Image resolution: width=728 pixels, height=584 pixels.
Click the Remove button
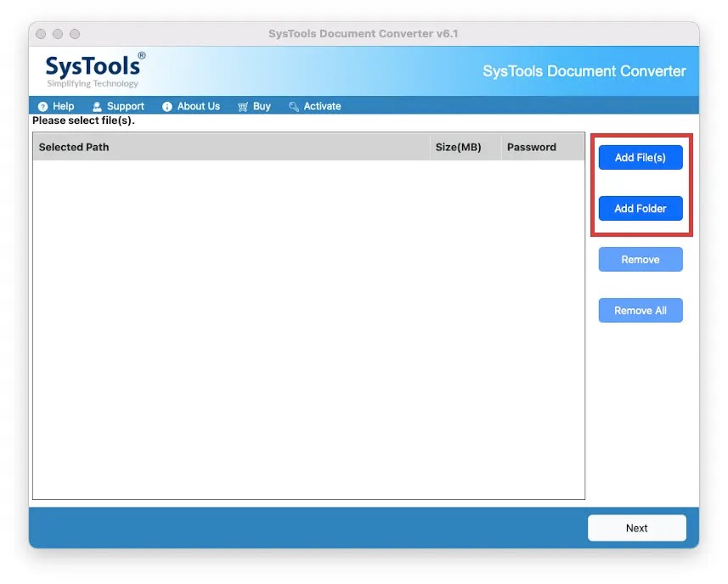(641, 259)
